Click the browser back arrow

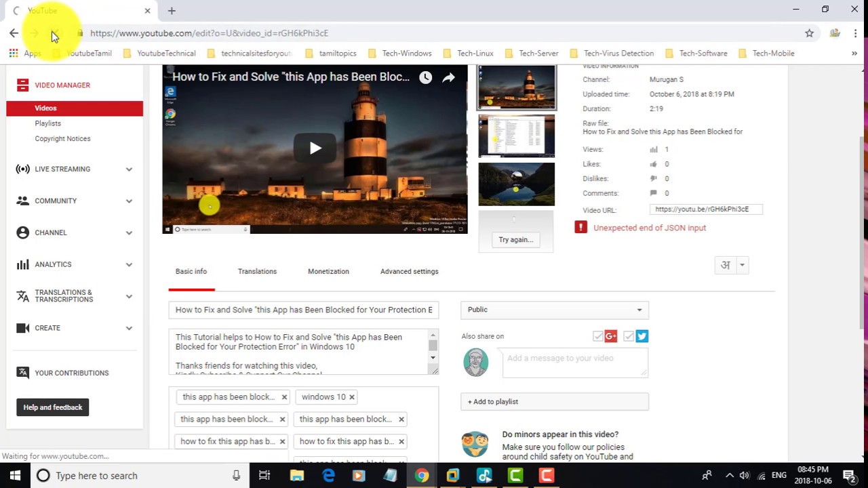tap(14, 33)
